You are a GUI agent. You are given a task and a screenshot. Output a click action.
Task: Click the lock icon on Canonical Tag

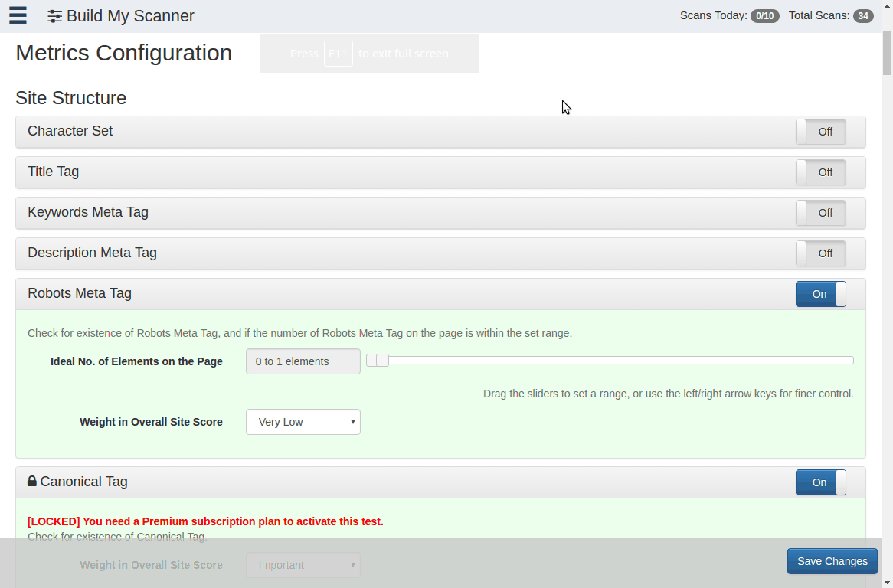click(x=32, y=482)
